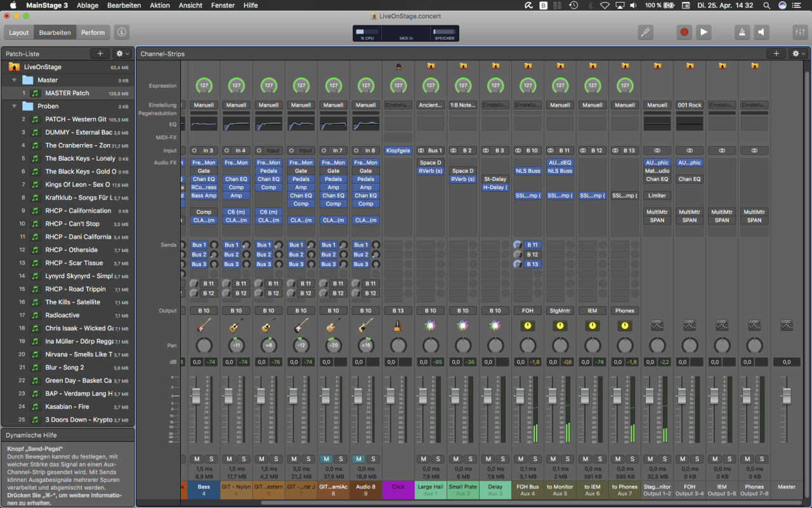Screen dimensions: 812x508
Task: Toggle the mixer faders icon in toolbar
Action: click(x=800, y=32)
